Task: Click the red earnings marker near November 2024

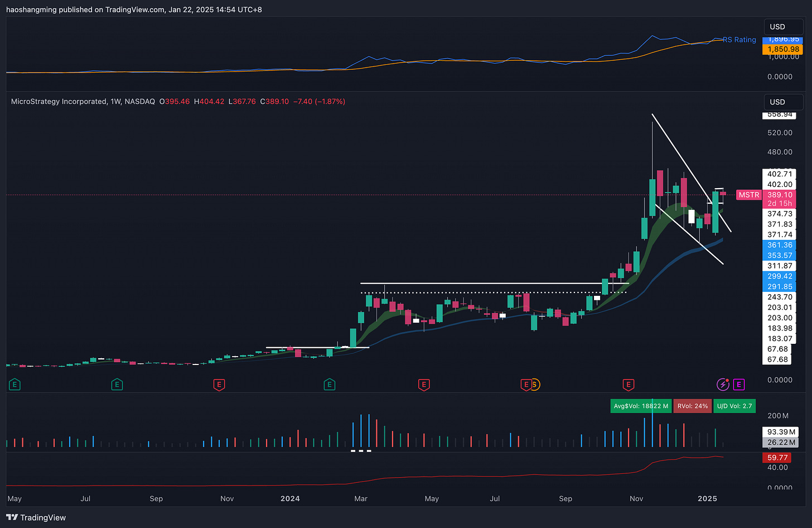Action: [628, 384]
